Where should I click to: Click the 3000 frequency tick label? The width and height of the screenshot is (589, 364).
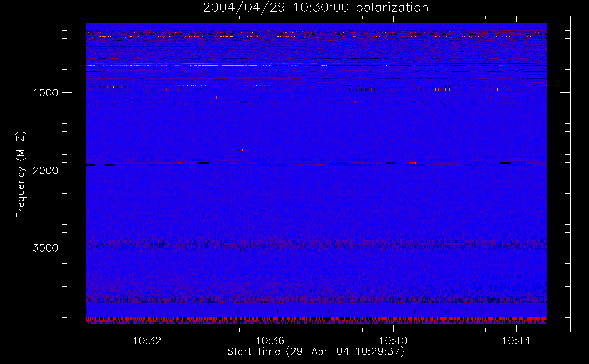click(46, 248)
